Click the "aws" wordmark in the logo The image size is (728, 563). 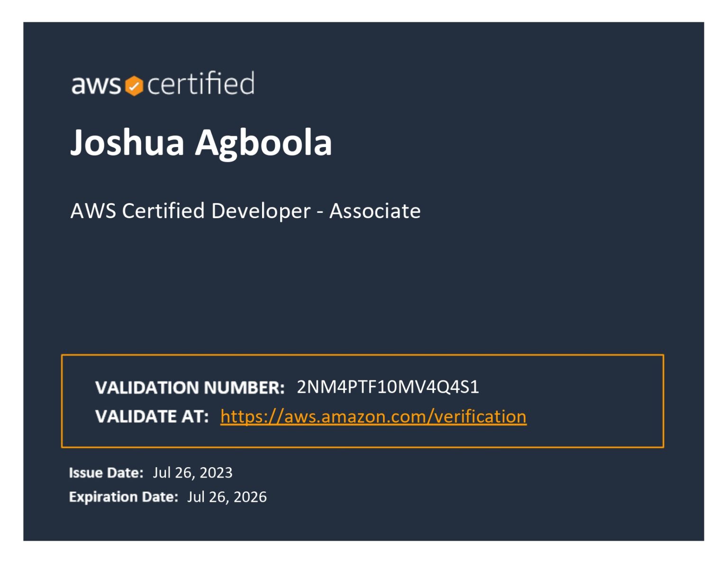click(x=96, y=85)
